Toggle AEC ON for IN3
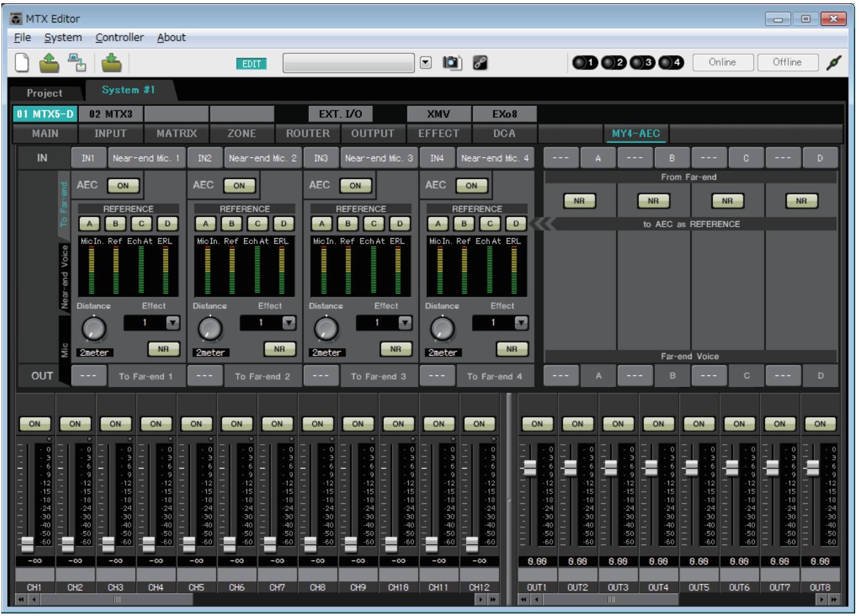Viewport: 859px width, 616px height. (x=355, y=185)
